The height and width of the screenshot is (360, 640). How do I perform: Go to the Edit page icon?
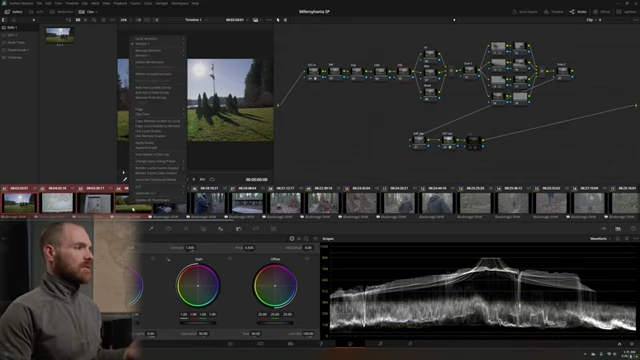tap(290, 344)
